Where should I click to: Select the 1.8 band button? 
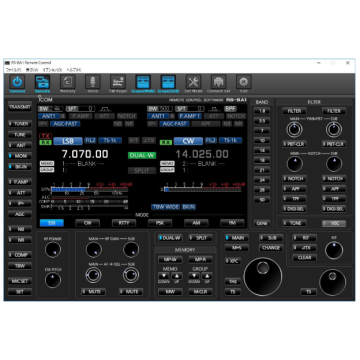tap(262, 111)
